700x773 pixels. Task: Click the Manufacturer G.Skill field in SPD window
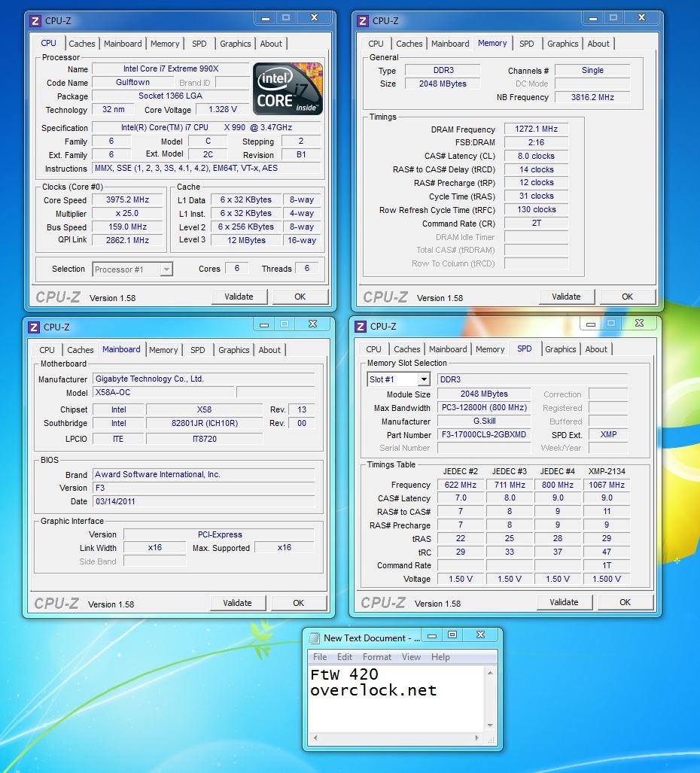coord(484,421)
